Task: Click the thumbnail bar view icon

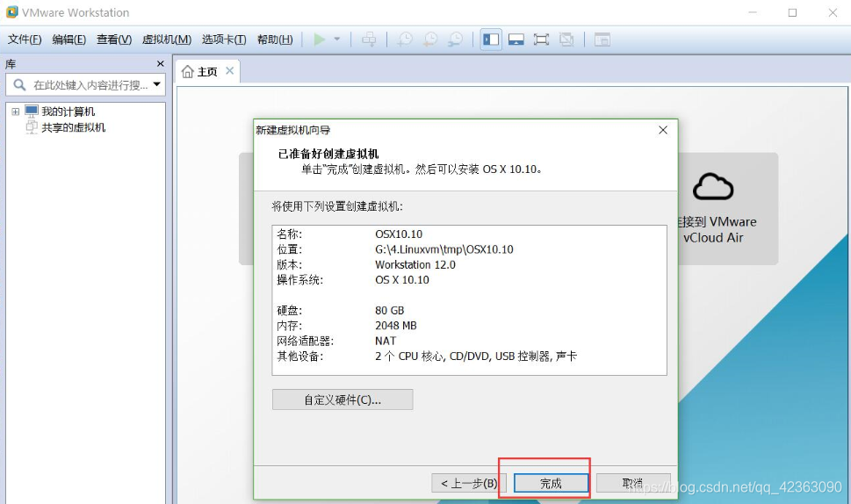Action: coord(516,39)
